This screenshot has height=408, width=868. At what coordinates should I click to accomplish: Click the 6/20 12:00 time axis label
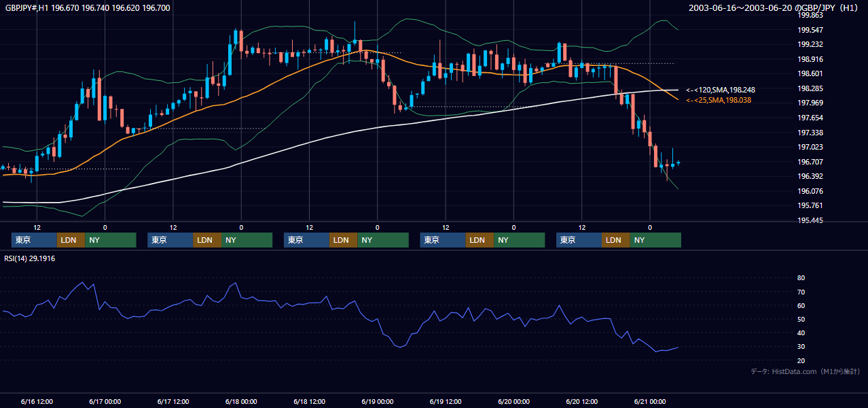[x=582, y=402]
